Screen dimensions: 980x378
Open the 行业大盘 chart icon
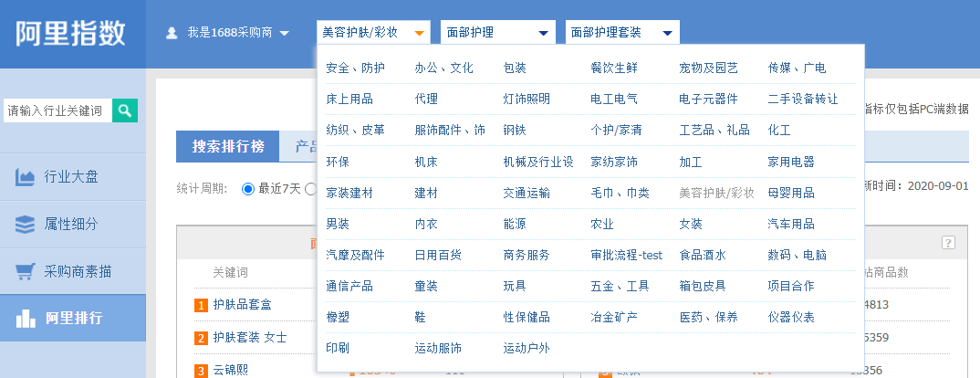coord(25,177)
